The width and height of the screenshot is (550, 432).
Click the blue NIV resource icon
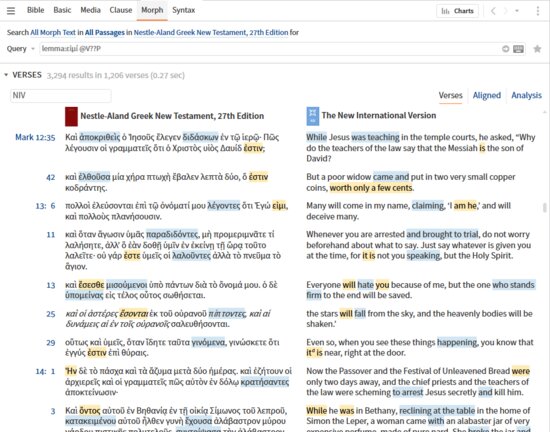pos(313,116)
